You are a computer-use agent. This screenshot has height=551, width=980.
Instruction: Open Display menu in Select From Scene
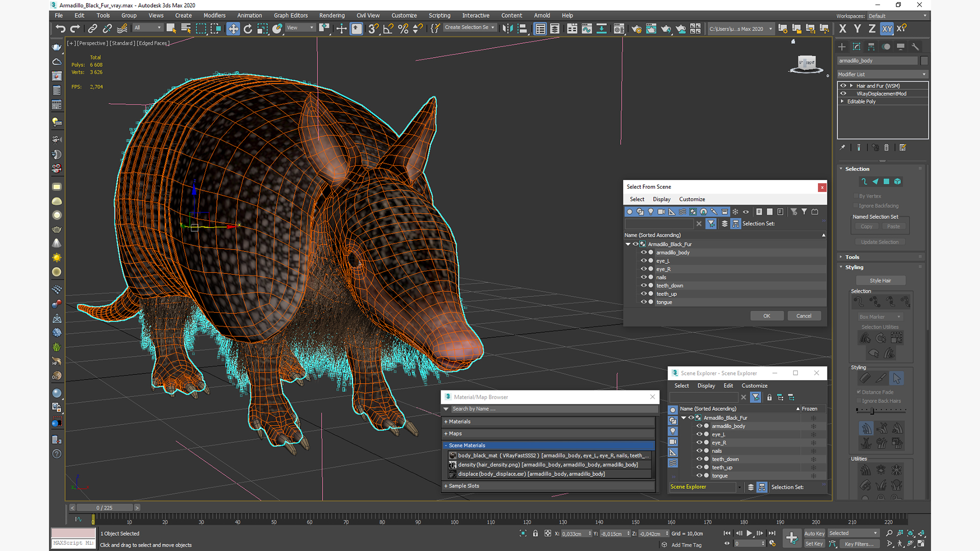(661, 199)
